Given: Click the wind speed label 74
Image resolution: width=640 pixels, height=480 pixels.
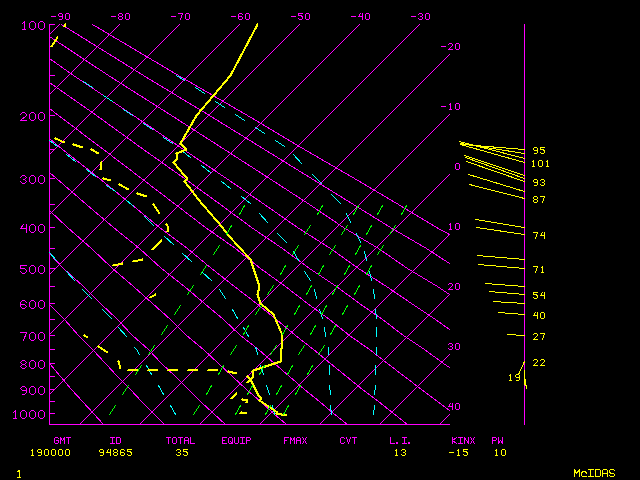Looking at the screenshot, I should pyautogui.click(x=539, y=236).
